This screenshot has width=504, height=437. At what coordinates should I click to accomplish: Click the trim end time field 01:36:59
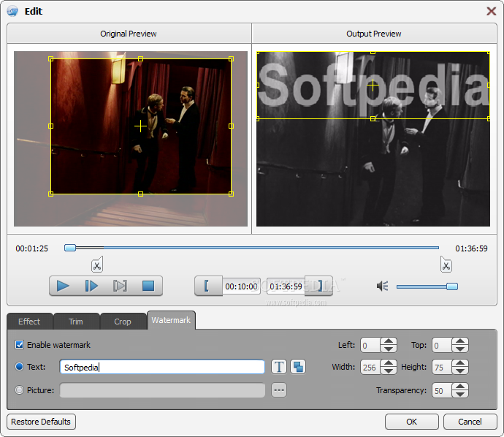pos(286,286)
